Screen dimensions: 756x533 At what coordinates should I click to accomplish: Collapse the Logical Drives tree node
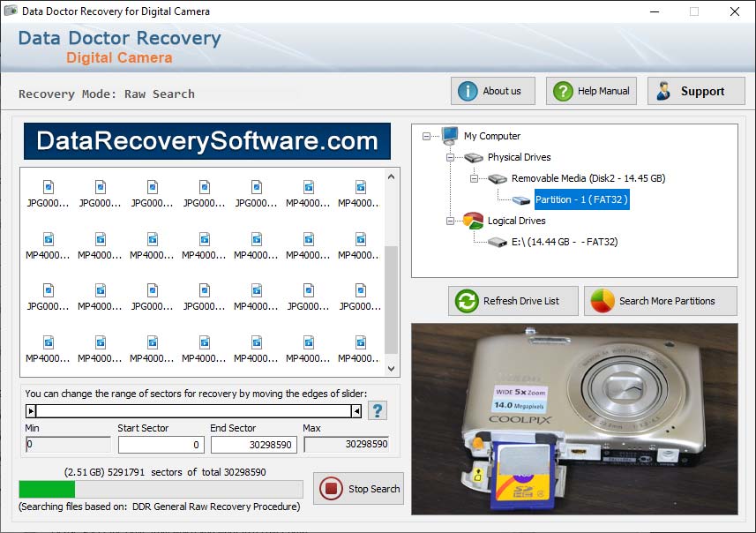(x=451, y=221)
